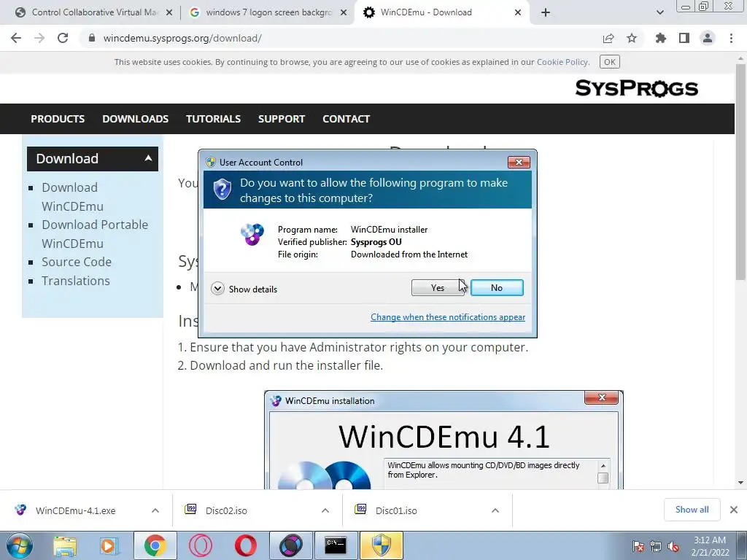Click the page vertical scrollbar thumb
The image size is (747, 560).
pos(740,171)
